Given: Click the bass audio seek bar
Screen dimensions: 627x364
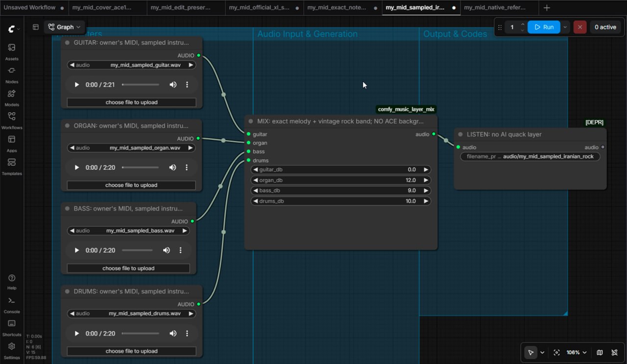Looking at the screenshot, I should coord(137,250).
